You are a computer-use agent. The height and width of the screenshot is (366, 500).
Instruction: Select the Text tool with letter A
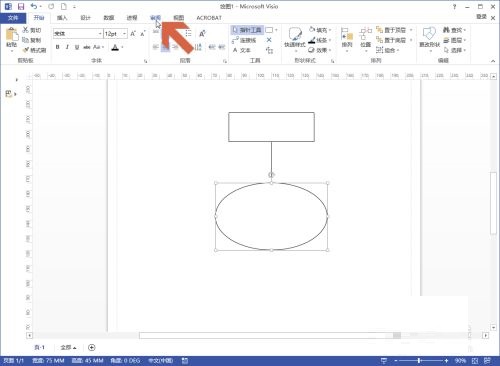(x=241, y=50)
